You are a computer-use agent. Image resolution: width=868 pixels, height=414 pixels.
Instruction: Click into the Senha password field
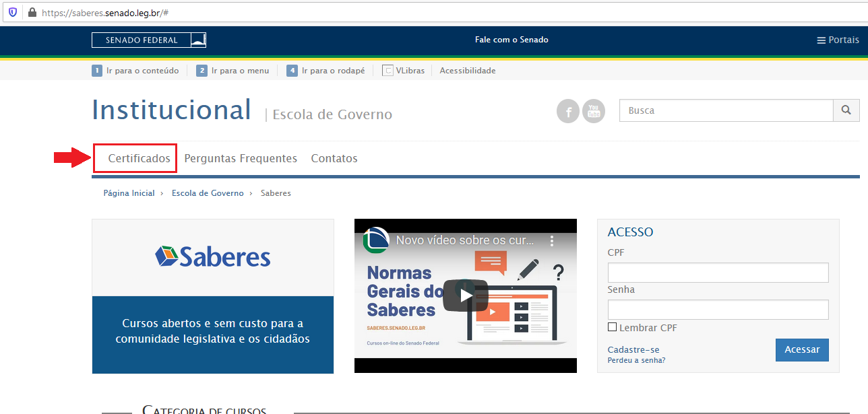pyautogui.click(x=718, y=310)
